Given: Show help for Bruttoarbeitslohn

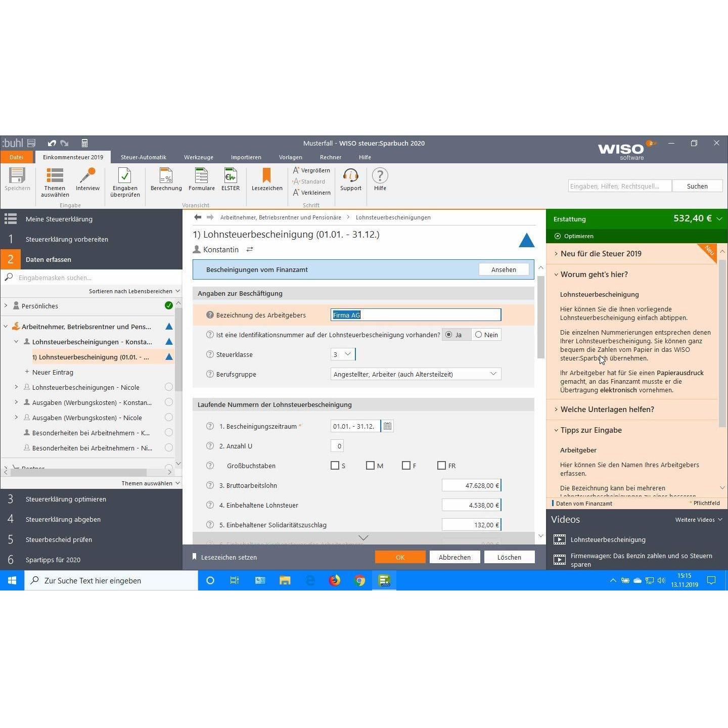Looking at the screenshot, I should click(x=210, y=485).
